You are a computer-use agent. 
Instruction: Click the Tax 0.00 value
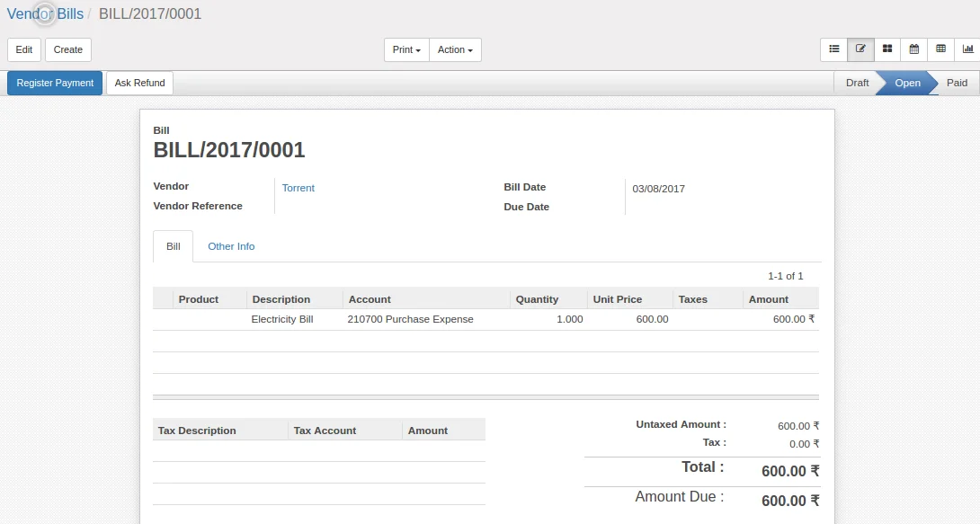[x=804, y=444]
